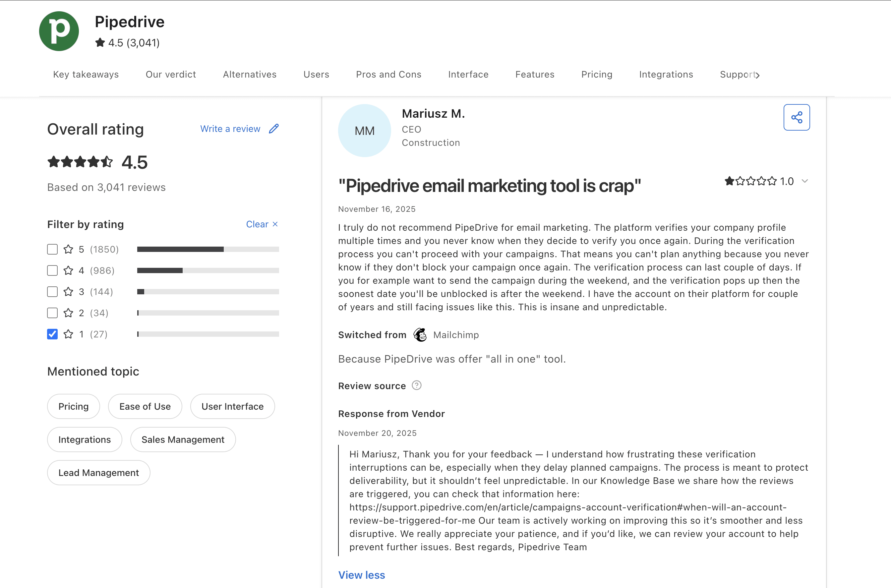The image size is (891, 588).
Task: Uncheck the 1-star rating filter
Action: point(52,334)
